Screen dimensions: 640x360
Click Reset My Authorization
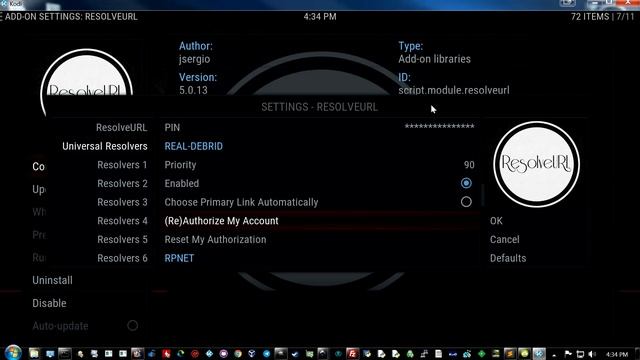tap(319, 240)
